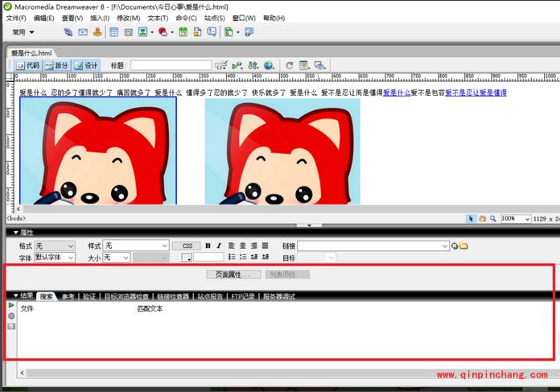Viewport: 560px width, 392px height.
Task: Switch to 拆分 split view
Action: [57, 65]
